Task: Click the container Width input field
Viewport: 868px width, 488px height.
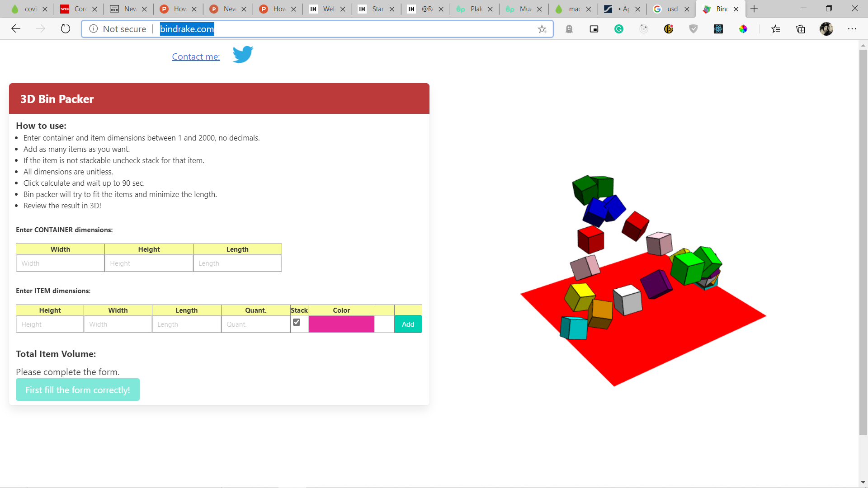Action: [x=60, y=263]
